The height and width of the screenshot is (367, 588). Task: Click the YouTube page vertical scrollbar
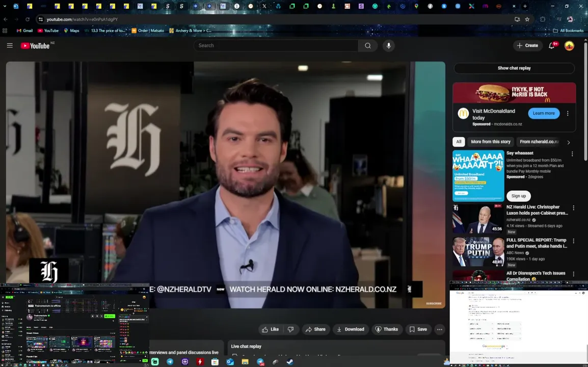(x=586, y=101)
